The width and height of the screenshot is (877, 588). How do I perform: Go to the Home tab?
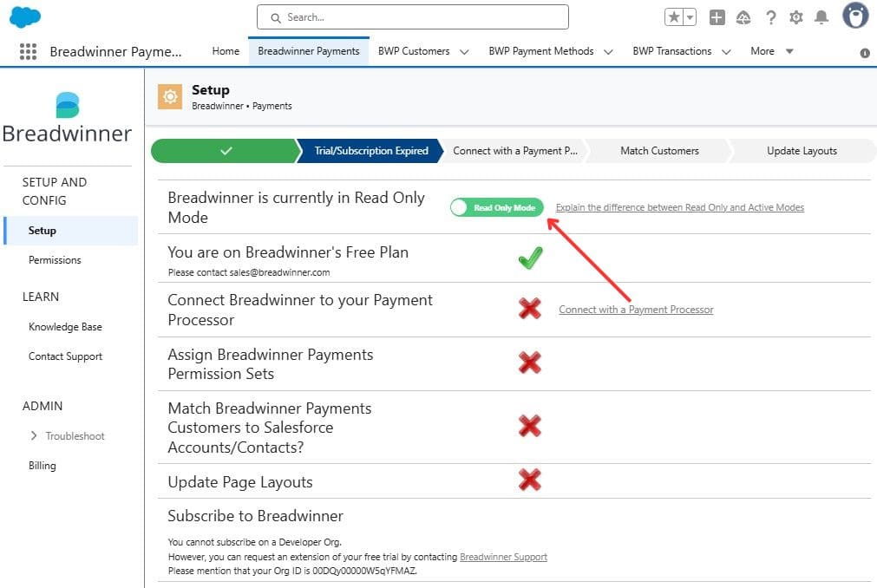pos(226,51)
